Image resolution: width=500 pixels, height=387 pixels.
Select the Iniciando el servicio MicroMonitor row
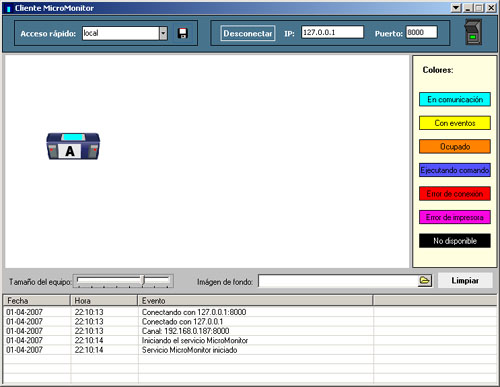(250, 340)
